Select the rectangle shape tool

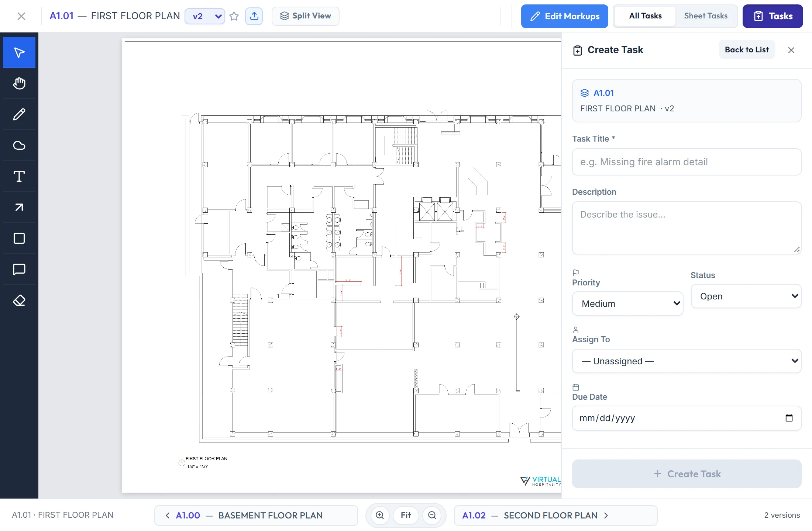click(x=19, y=238)
